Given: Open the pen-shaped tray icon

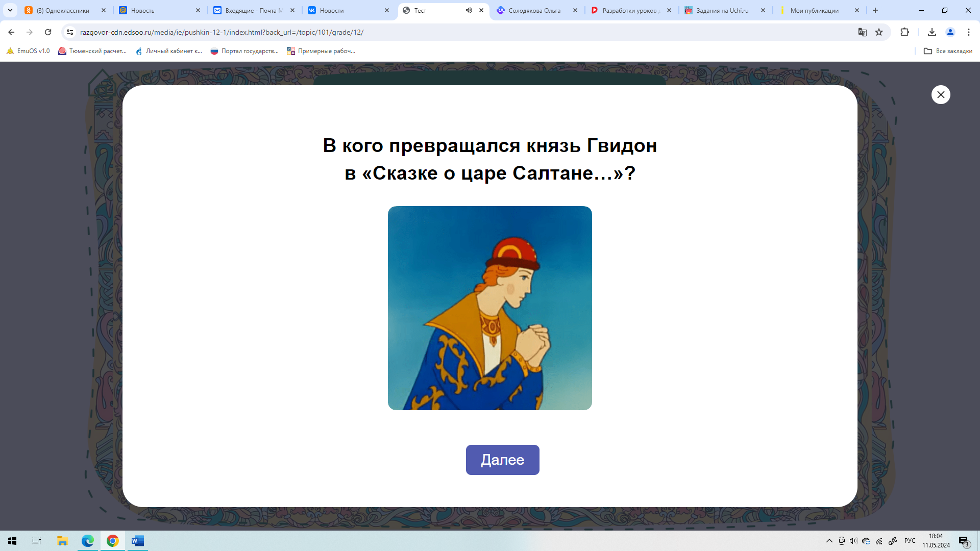Looking at the screenshot, I should pos(892,541).
